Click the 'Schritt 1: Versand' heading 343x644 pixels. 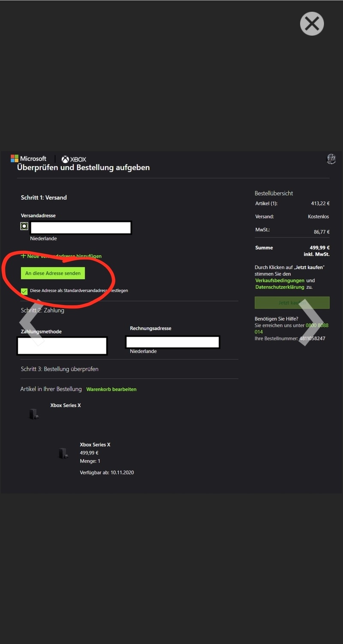(x=44, y=197)
